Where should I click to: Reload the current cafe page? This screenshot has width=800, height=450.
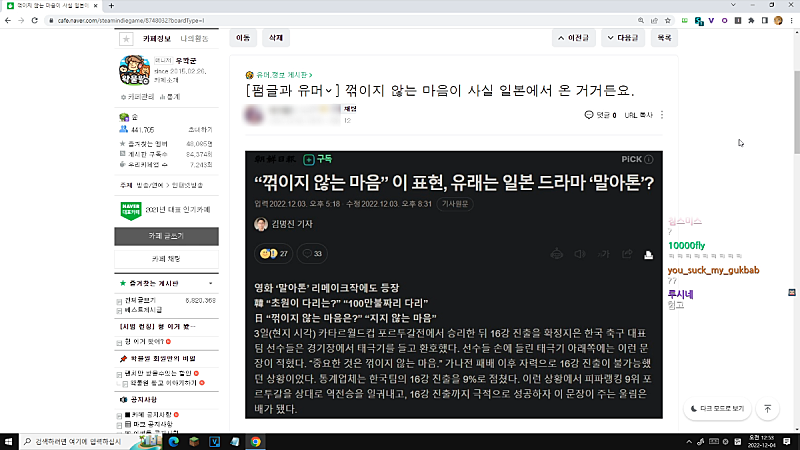coord(35,20)
